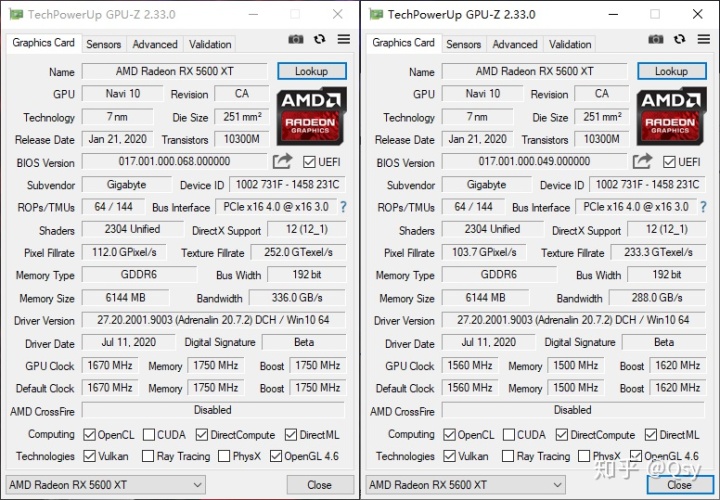720x500 pixels.
Task: Click Driver Version field in left window
Action: point(214,320)
